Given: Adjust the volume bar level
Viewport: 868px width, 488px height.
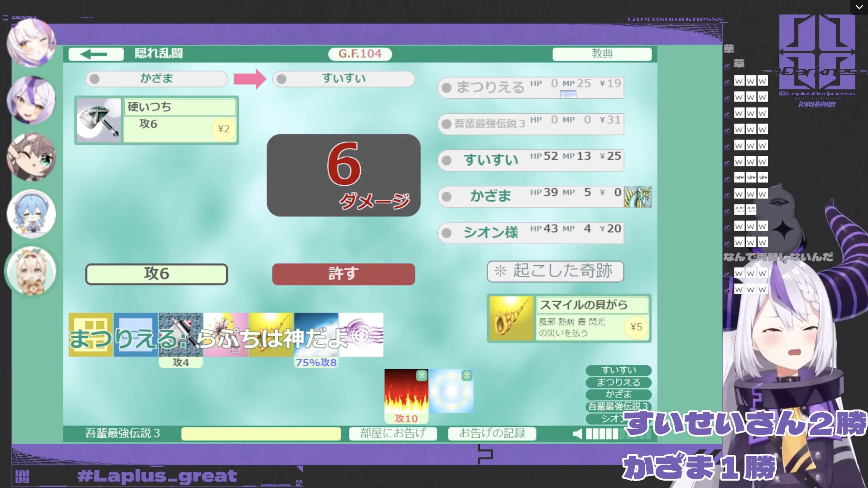Looking at the screenshot, I should (619, 434).
